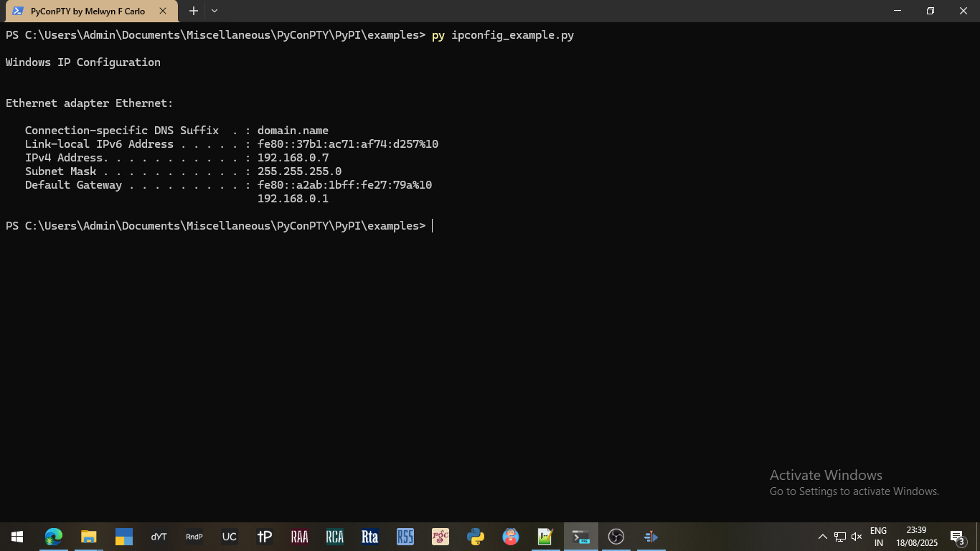Open the RAA taskbar app
The width and height of the screenshot is (980, 551).
(300, 537)
